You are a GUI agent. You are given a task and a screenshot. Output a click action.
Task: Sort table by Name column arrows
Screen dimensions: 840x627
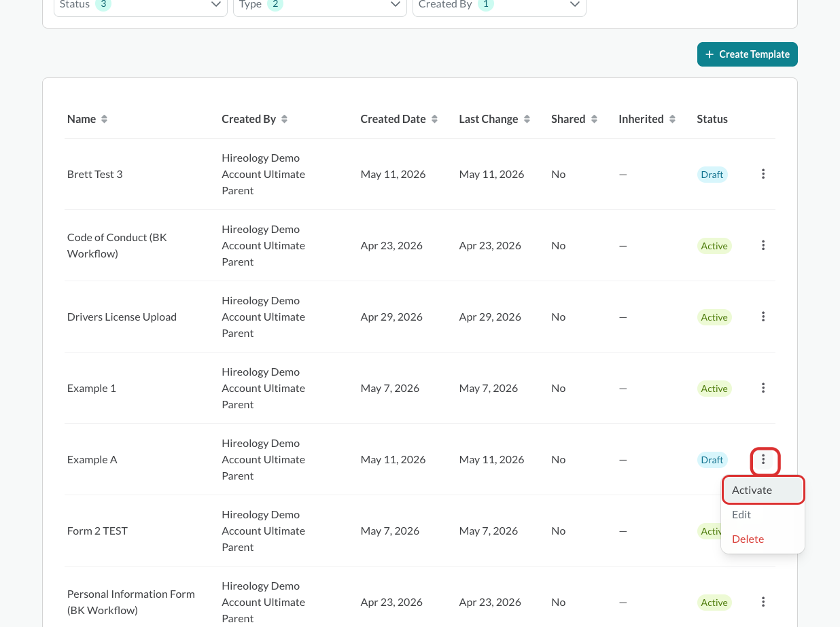(x=104, y=119)
